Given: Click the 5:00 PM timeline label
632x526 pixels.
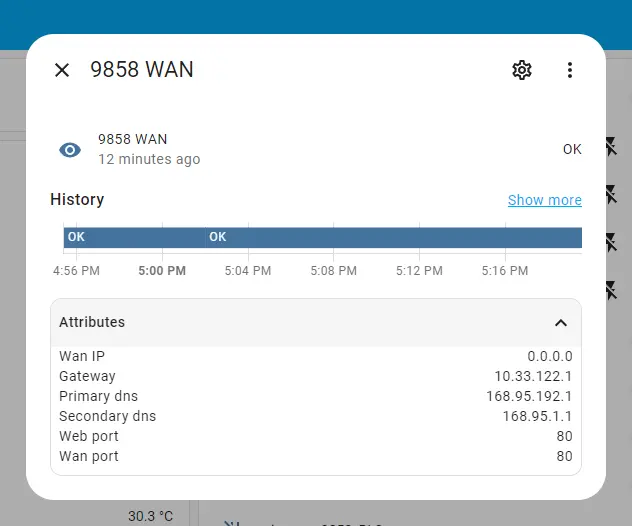Looking at the screenshot, I should click(x=162, y=271).
